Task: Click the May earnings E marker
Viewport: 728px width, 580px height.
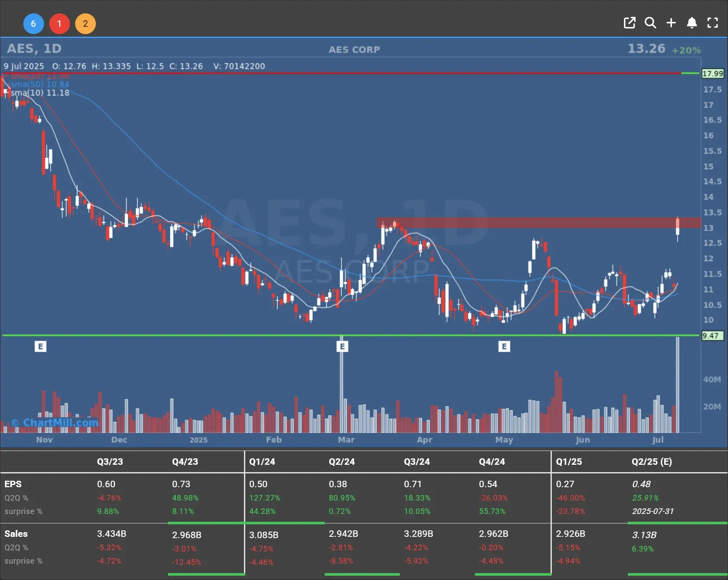Action: coord(504,347)
